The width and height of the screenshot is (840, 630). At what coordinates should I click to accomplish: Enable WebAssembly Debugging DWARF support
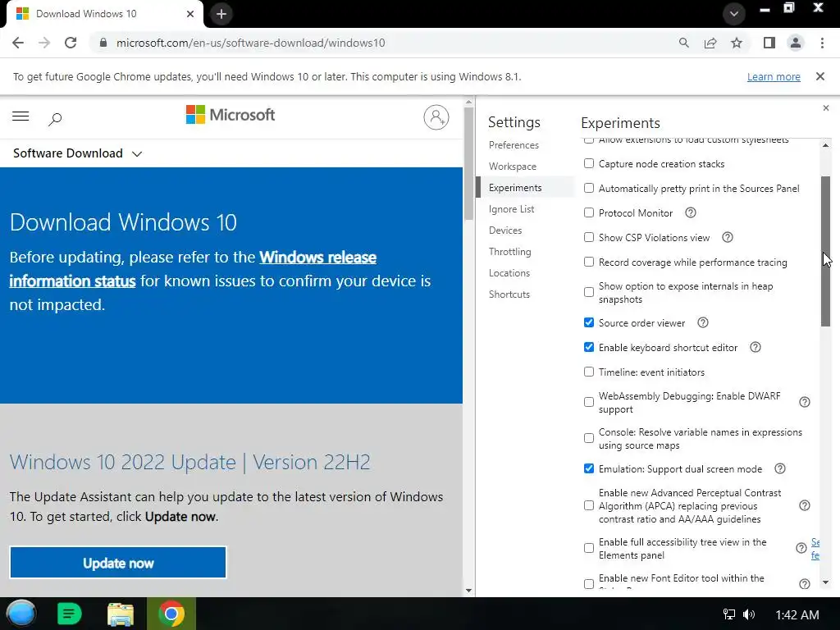[589, 402]
